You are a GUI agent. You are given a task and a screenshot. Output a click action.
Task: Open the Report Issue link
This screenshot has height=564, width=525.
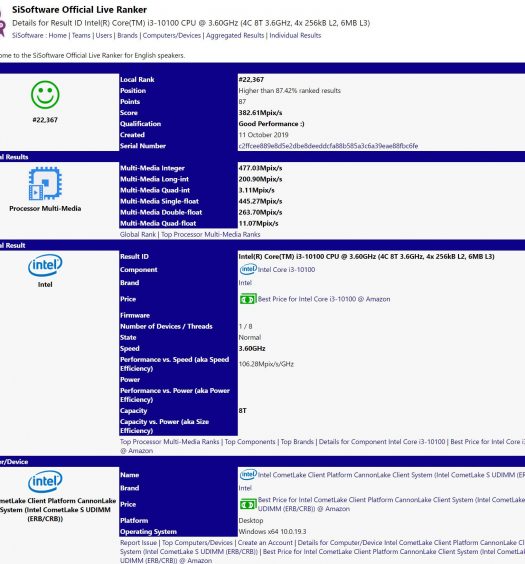tap(138, 542)
